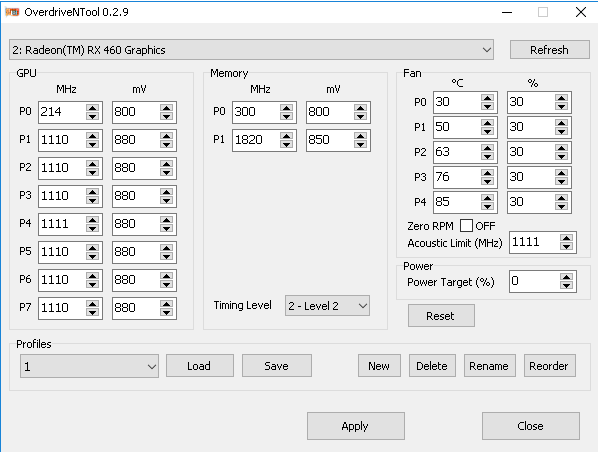Increase Fan P1 percent with up arrow
598x452 pixels.
pyautogui.click(x=561, y=123)
